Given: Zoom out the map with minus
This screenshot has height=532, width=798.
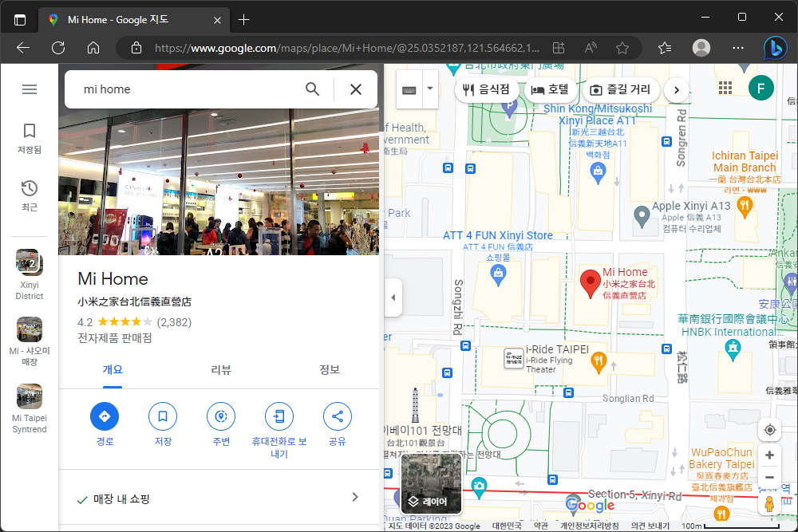Looking at the screenshot, I should click(x=769, y=478).
